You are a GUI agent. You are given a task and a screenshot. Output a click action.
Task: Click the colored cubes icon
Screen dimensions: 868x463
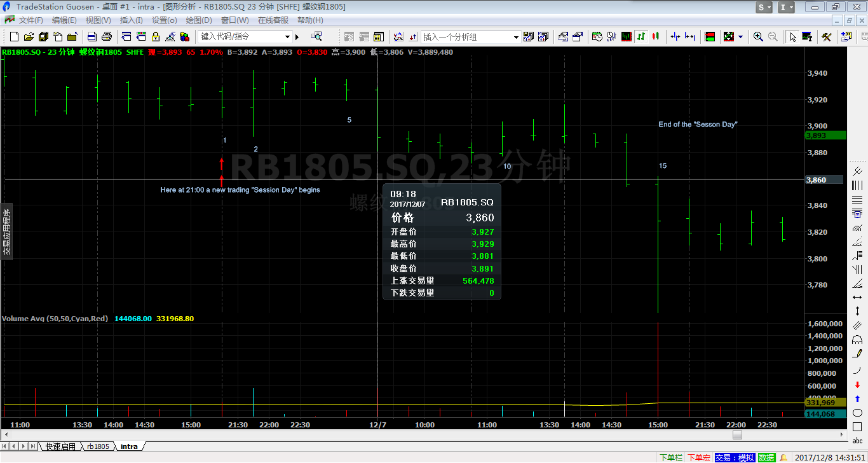click(x=184, y=37)
